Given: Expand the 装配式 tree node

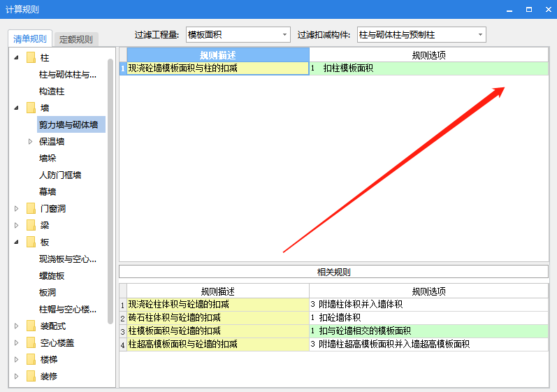Looking at the screenshot, I should pyautogui.click(x=16, y=326).
